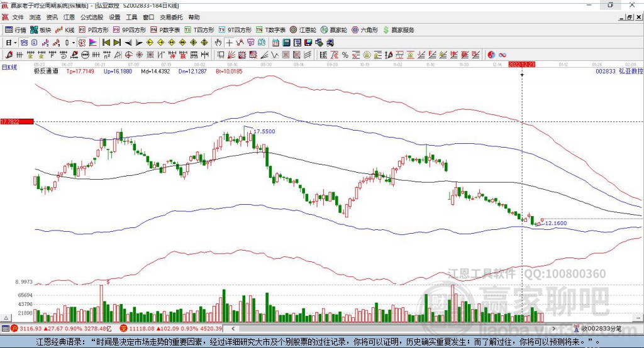Viewport: 644px width, 348px height.
Task: Open the 板块 sector view
Action: (x=42, y=30)
